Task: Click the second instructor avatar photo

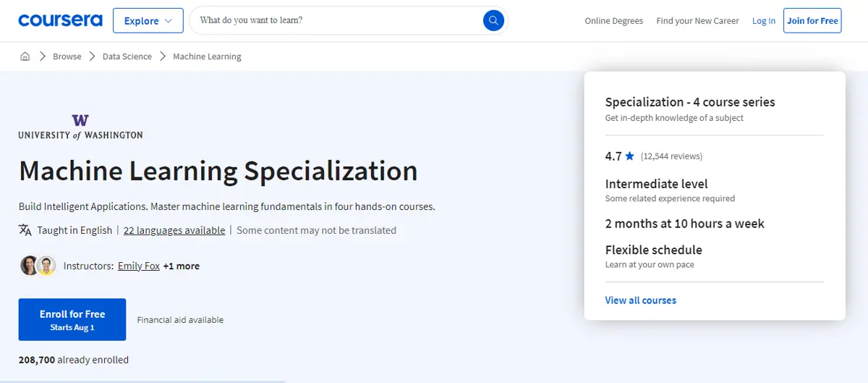Action: click(46, 266)
